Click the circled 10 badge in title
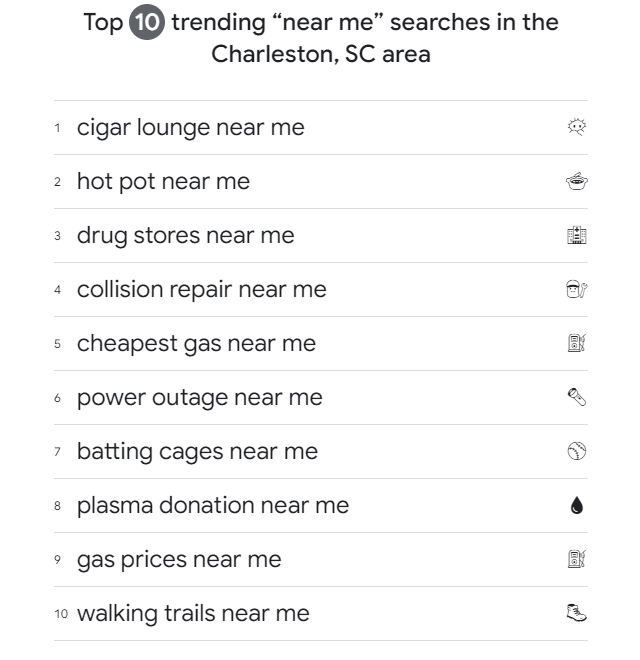640x660 pixels. tap(146, 23)
